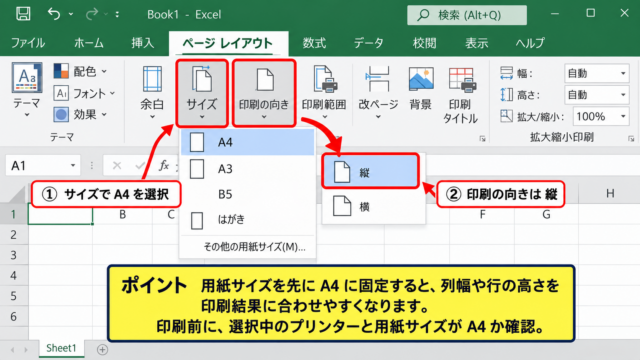This screenshot has width=640, height=360.
Task: Open the ファイル tab
Action: click(28, 43)
